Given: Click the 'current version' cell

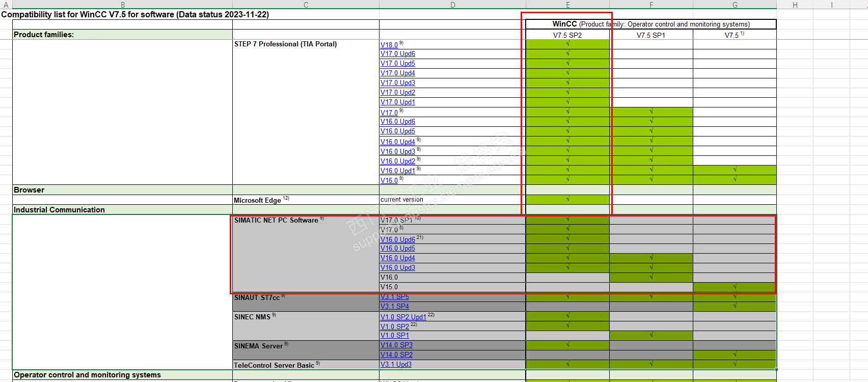Looking at the screenshot, I should point(453,200).
